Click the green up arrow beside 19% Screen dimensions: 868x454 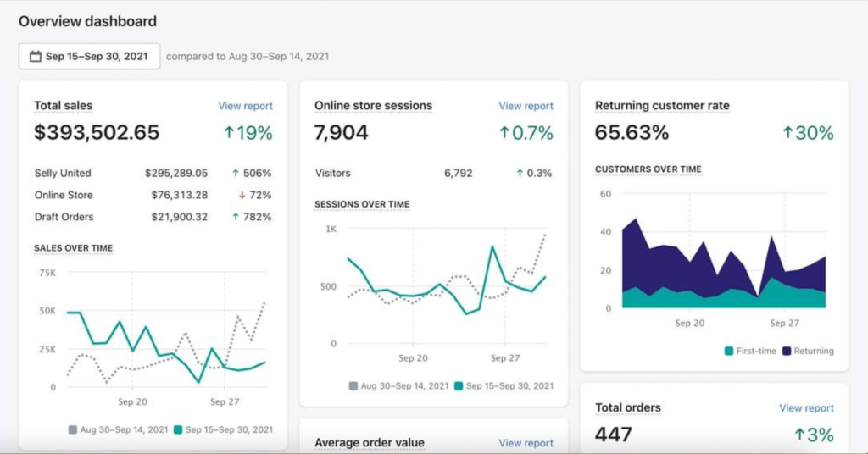click(x=228, y=133)
